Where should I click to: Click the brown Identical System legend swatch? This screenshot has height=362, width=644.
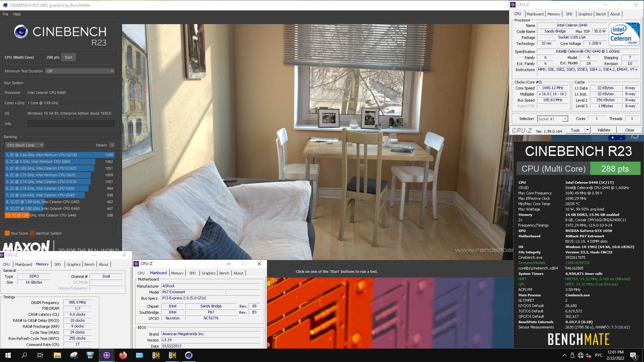click(x=32, y=233)
